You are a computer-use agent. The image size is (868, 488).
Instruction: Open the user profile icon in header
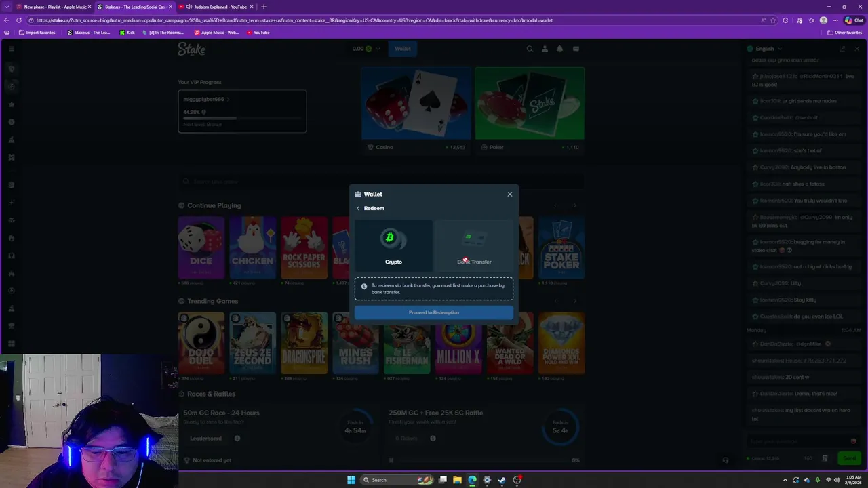(x=545, y=49)
